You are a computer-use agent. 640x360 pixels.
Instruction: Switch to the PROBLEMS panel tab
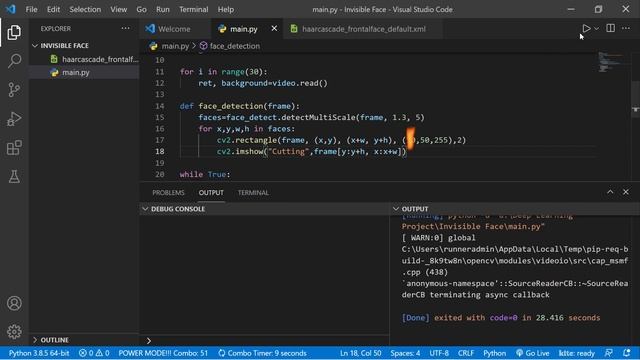pos(168,193)
